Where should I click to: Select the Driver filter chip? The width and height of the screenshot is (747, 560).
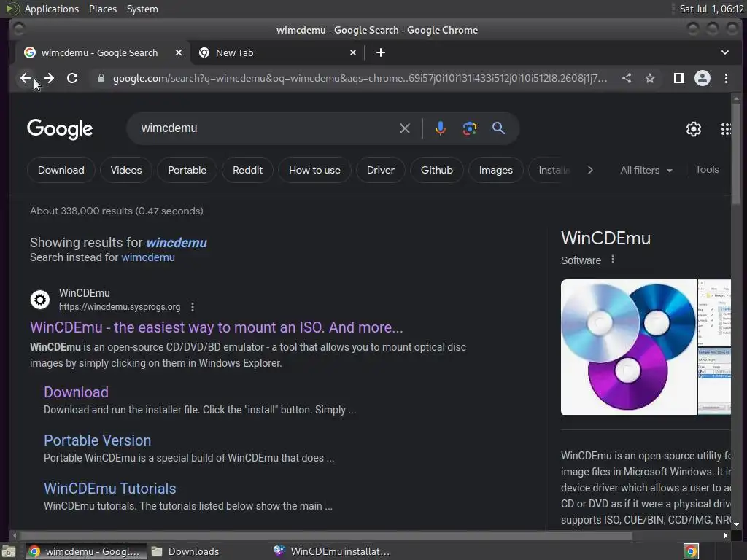pyautogui.click(x=381, y=171)
